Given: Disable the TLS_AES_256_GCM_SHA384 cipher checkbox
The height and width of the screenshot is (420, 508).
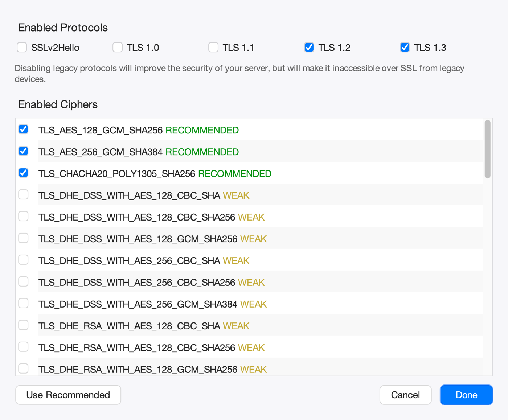Looking at the screenshot, I should 24,151.
